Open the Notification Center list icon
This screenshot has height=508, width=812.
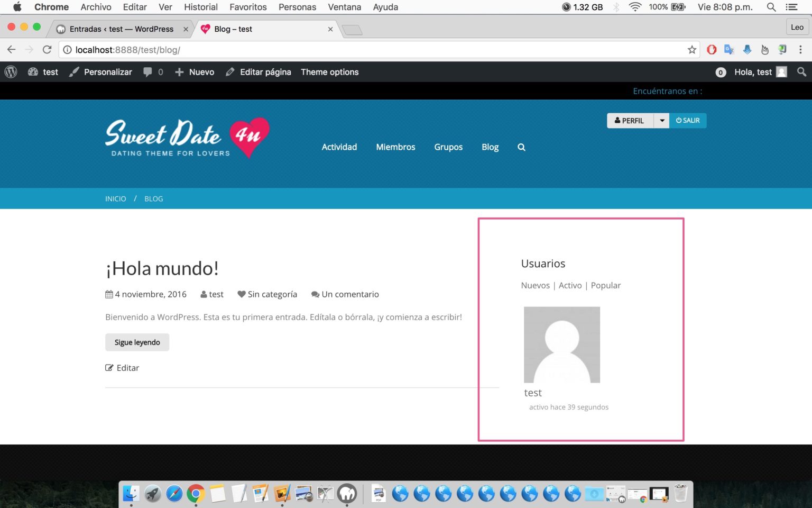tap(791, 7)
